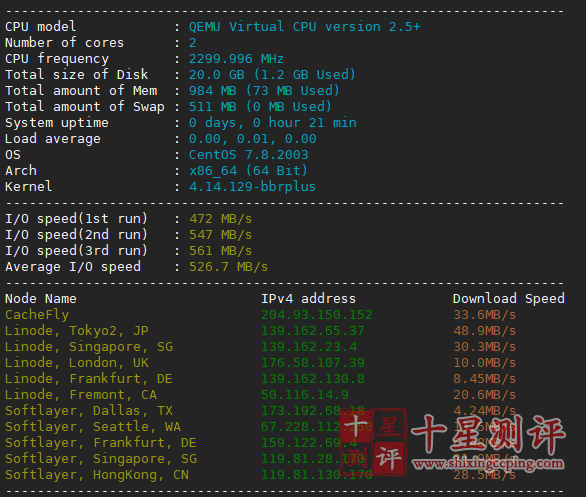Click the CentOS 7.8.2003 OS value
The image size is (586, 497).
coord(249,155)
